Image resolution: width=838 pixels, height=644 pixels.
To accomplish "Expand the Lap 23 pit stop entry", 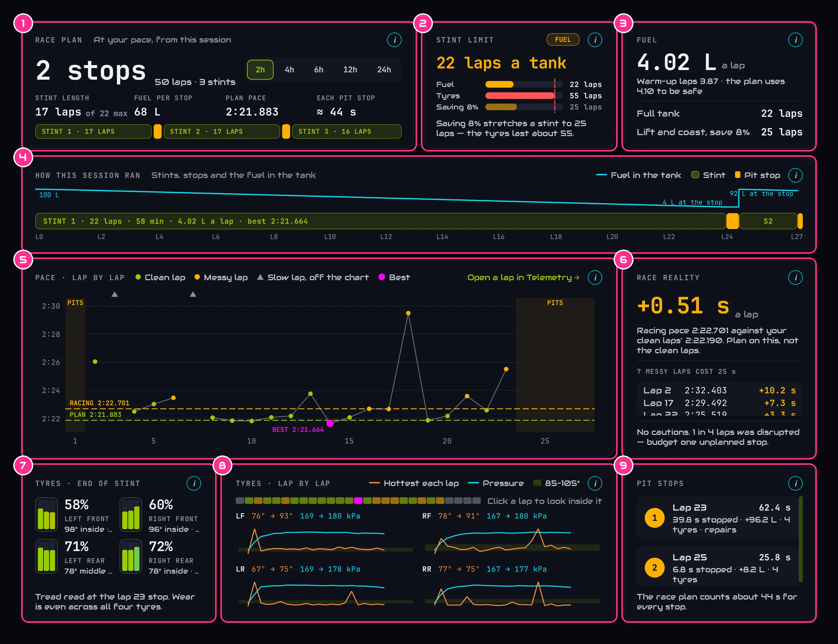I will (716, 518).
